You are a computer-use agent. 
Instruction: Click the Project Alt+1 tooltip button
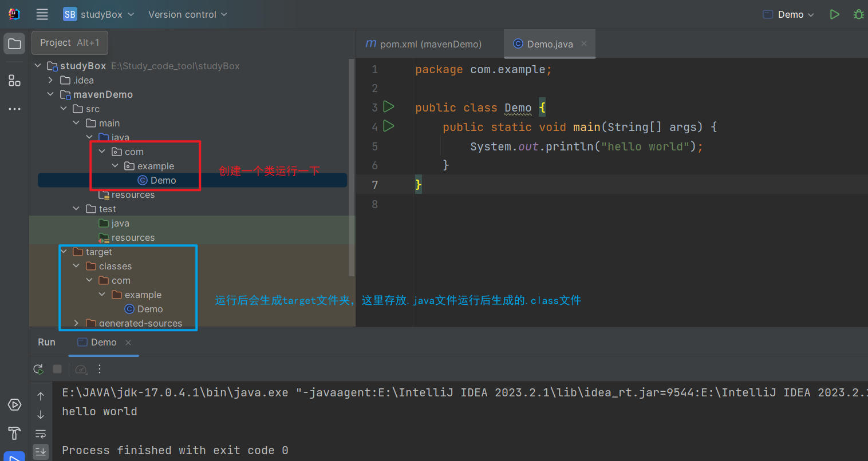point(70,43)
